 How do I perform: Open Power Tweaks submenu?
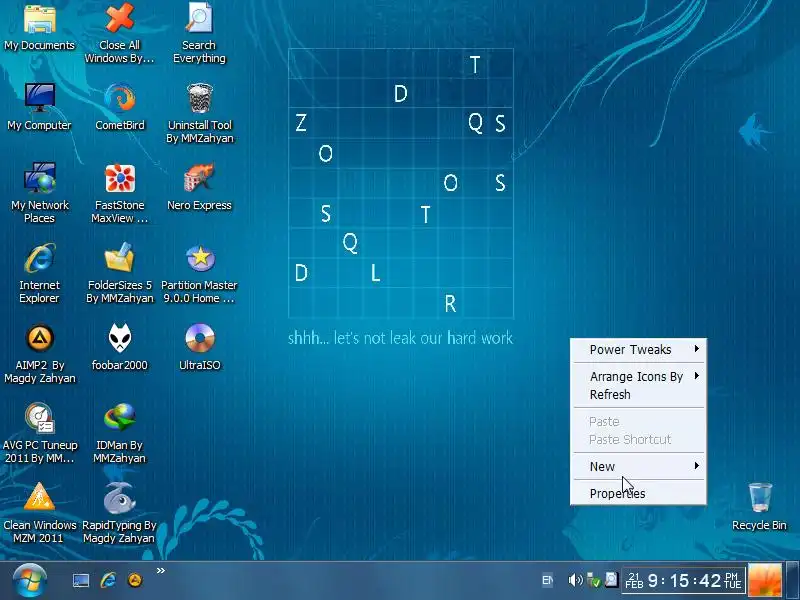click(x=639, y=349)
